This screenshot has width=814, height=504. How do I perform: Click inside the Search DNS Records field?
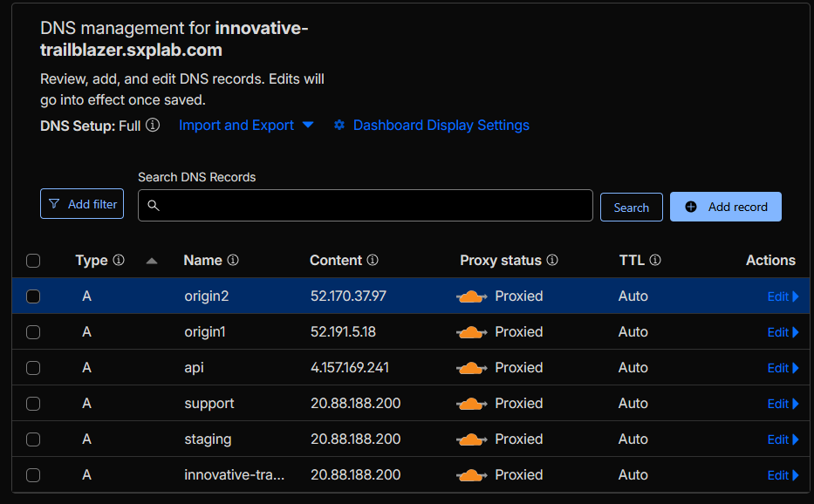pyautogui.click(x=366, y=206)
